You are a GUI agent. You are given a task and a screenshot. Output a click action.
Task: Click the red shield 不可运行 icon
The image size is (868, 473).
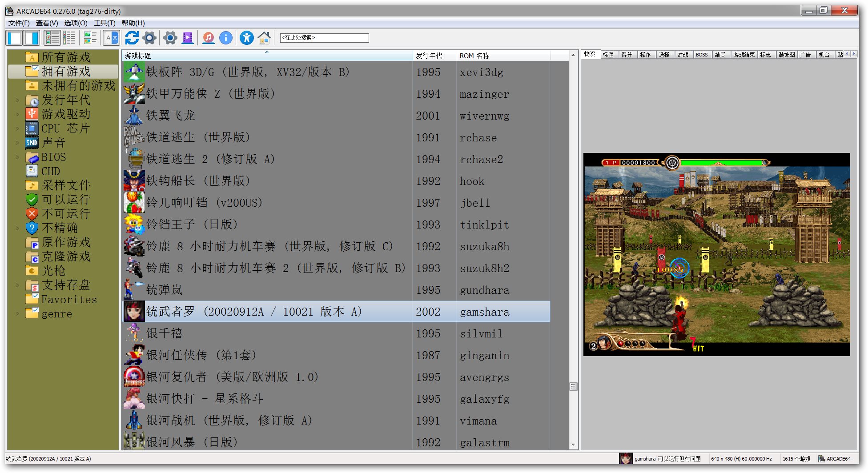[x=32, y=214]
